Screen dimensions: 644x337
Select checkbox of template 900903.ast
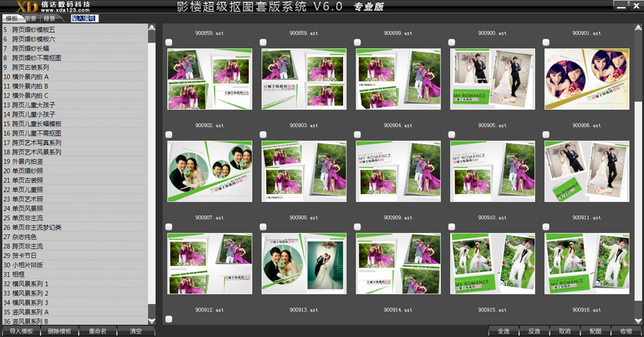point(263,134)
